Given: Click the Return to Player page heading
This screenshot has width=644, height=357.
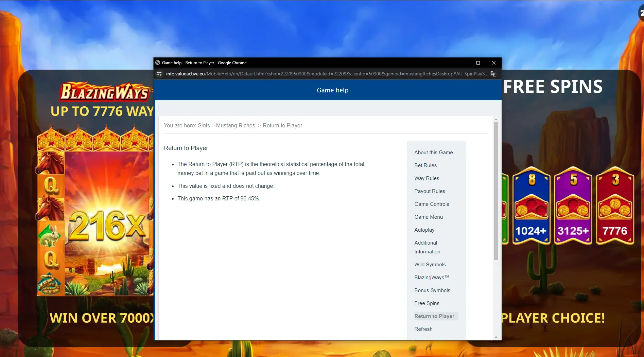Looking at the screenshot, I should point(186,148).
